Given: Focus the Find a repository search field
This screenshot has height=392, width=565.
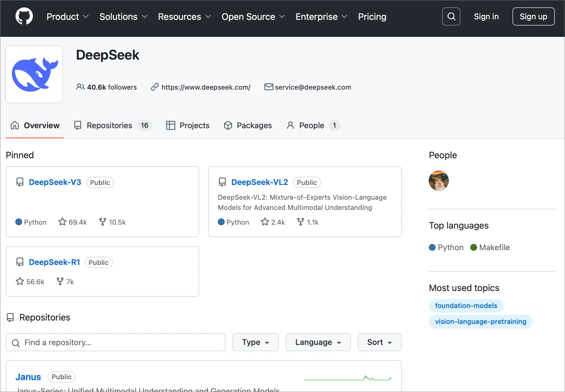Looking at the screenshot, I should tap(116, 342).
